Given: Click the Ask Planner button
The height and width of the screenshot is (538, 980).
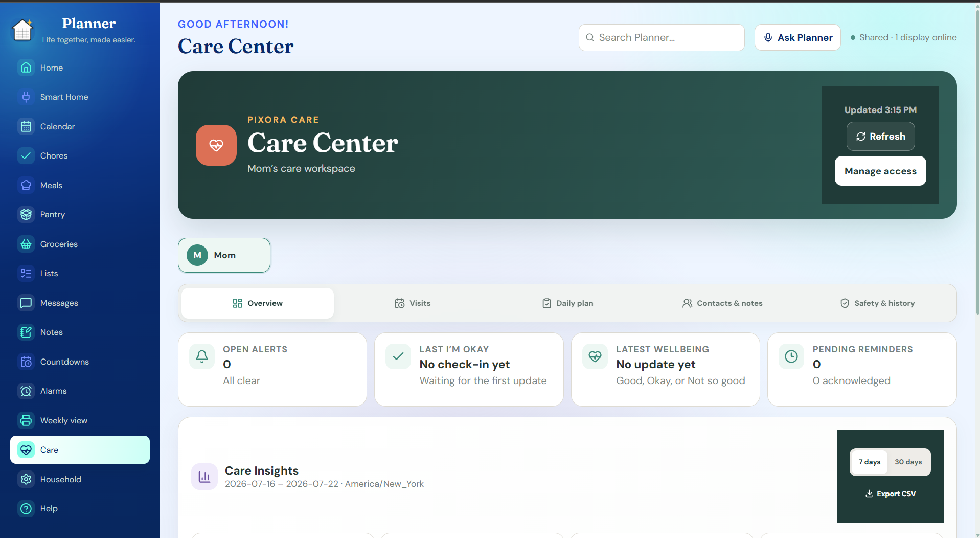Looking at the screenshot, I should [x=797, y=37].
